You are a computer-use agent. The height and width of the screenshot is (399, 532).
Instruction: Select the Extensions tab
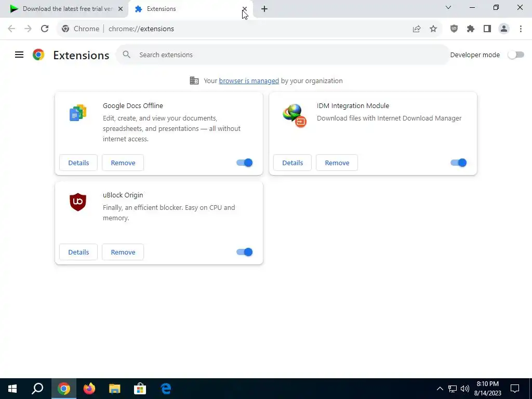[189, 9]
